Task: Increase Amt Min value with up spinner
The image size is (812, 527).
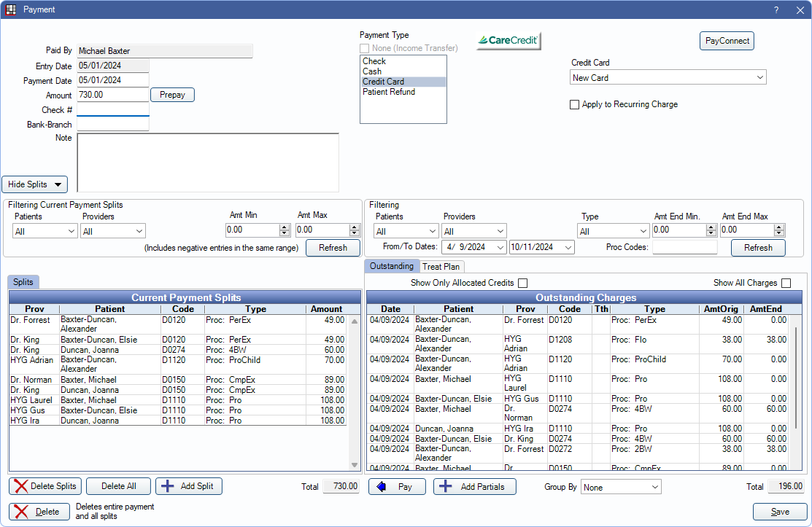Action: (285, 227)
